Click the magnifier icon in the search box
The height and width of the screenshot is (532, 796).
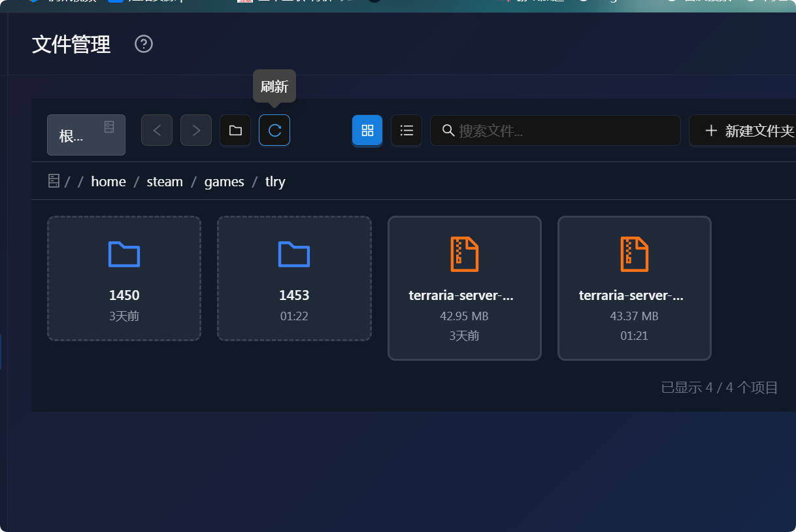pos(448,130)
